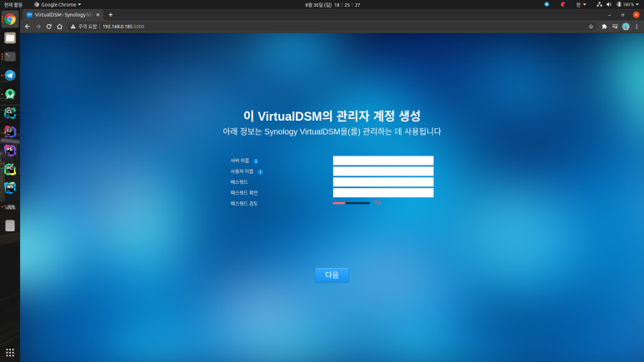Viewport: 644px width, 362px height.
Task: Select the VirtualDSM browser tab
Action: pyautogui.click(x=62, y=15)
